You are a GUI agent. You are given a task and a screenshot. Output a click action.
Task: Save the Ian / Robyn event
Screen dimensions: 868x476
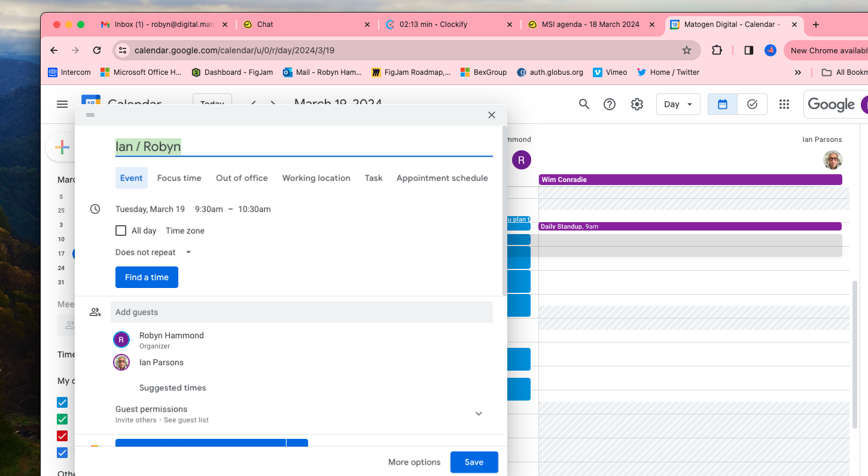click(474, 462)
